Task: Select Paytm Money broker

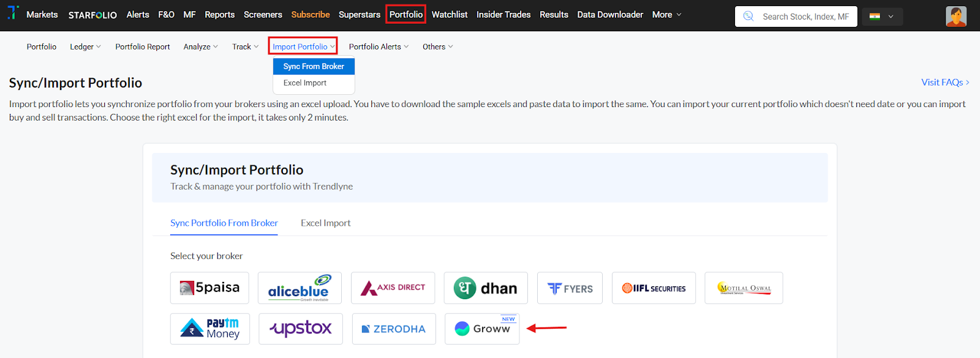Action: 210,329
